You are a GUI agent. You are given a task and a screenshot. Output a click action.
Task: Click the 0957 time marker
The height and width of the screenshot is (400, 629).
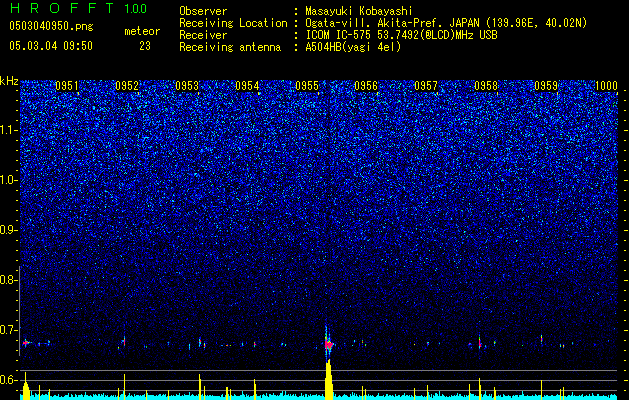point(426,86)
